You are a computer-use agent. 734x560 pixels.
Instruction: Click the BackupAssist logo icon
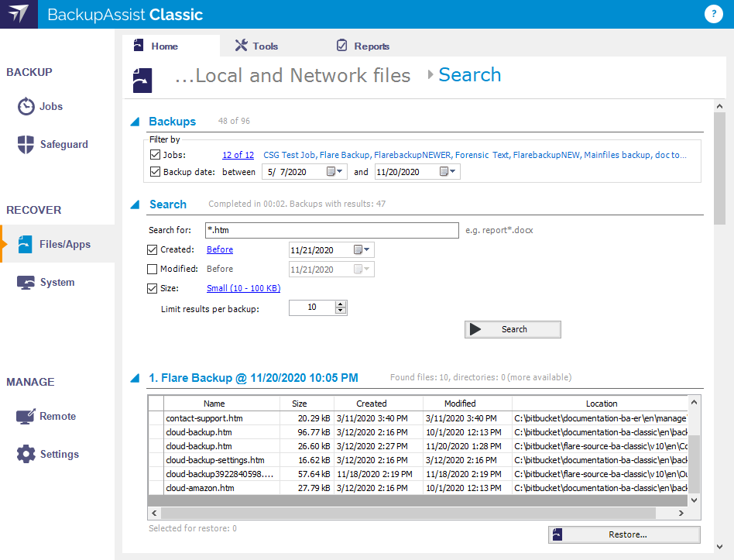(19, 14)
